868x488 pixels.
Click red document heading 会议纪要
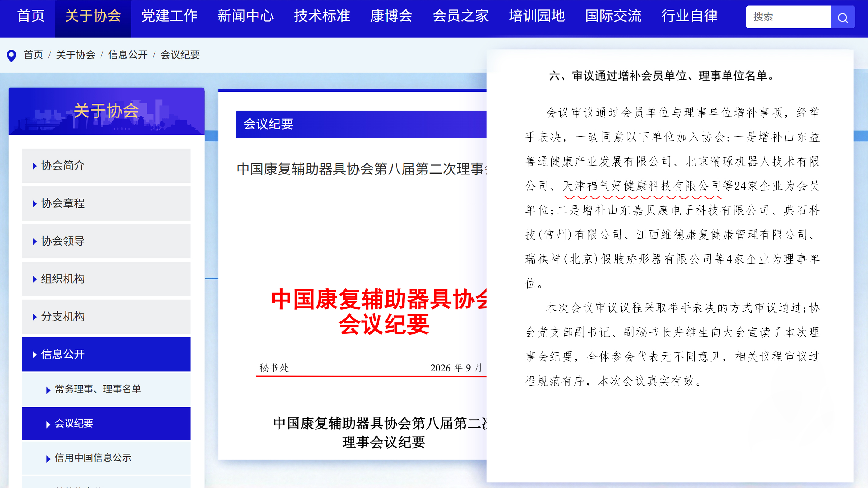(x=383, y=325)
